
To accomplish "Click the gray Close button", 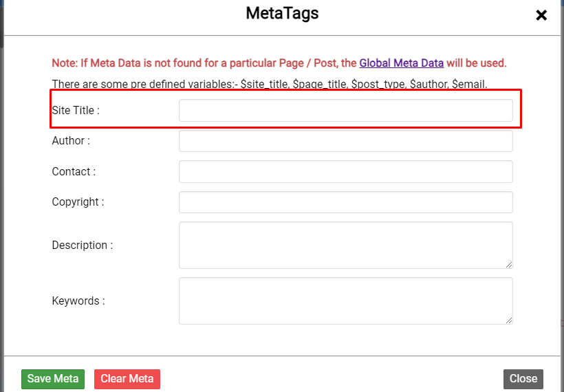I will coord(523,379).
